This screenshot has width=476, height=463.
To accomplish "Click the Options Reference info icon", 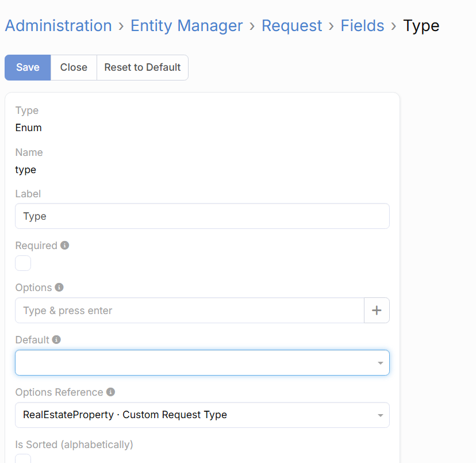I will click(x=110, y=392).
